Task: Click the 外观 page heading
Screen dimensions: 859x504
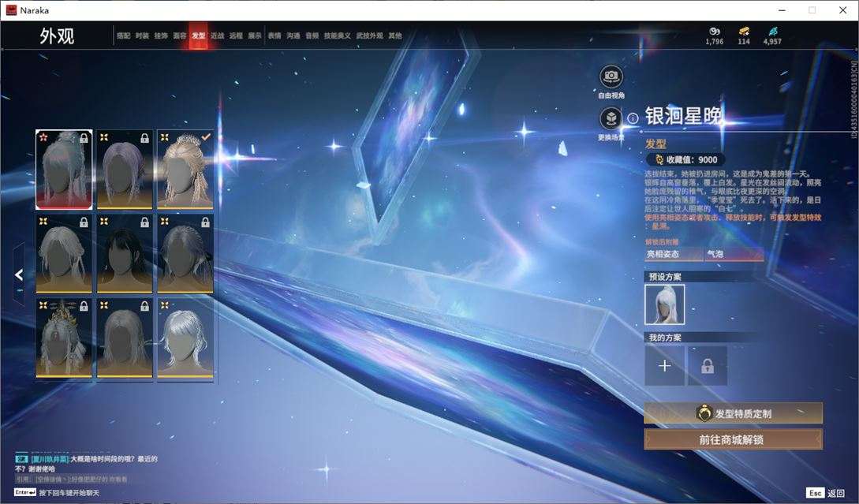Action: (x=57, y=36)
